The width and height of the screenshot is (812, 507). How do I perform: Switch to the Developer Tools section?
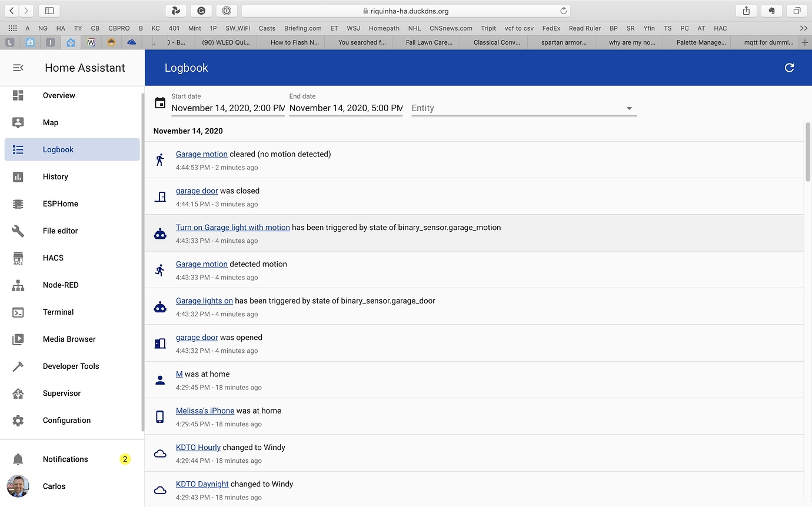(70, 366)
